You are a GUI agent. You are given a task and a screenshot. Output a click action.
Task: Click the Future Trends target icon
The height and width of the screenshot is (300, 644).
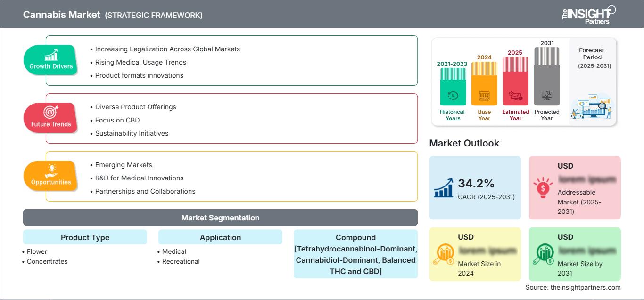click(x=51, y=112)
